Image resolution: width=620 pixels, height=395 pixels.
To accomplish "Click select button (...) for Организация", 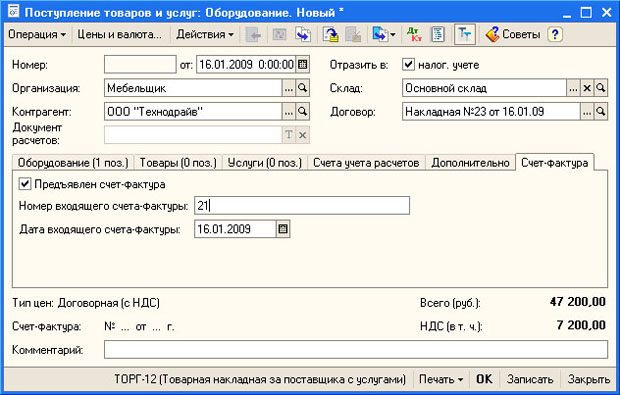I will pos(289,88).
